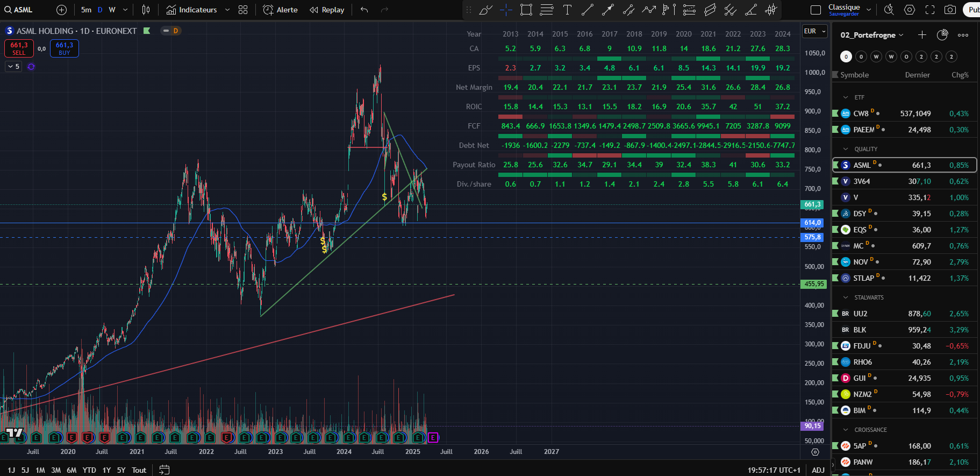
Task: Enter fullscreen chart mode
Action: (930, 10)
